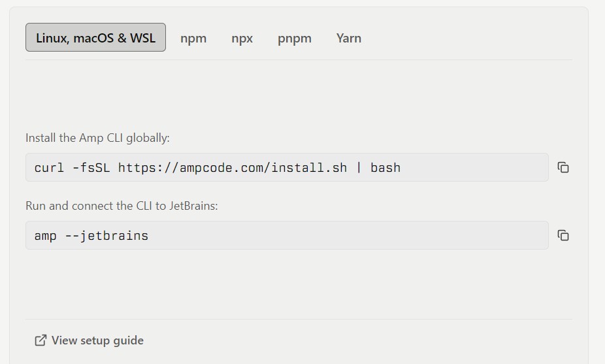Image resolution: width=605 pixels, height=364 pixels.
Task: Click the 'Run and connect the CLI' label
Action: point(122,206)
